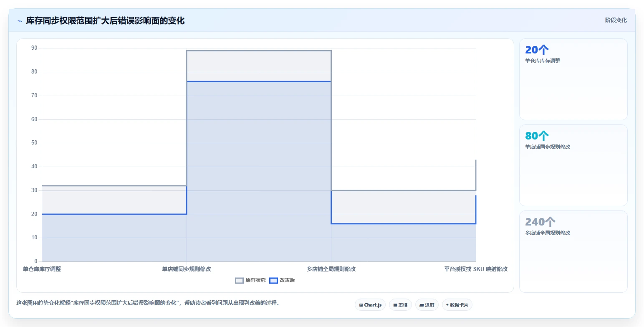Image resolution: width=644 pixels, height=327 pixels.
Task: Click the trend icon beside the chart title
Action: click(20, 21)
